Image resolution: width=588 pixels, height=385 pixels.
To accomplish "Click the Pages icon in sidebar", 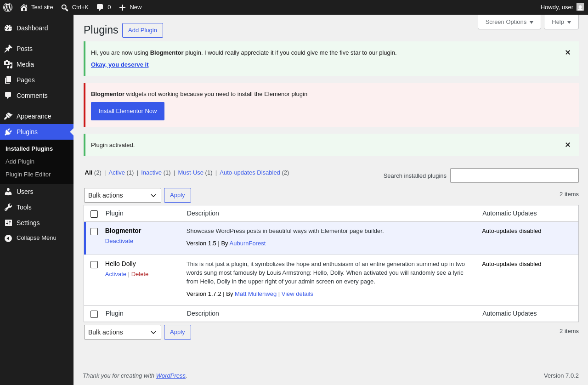I will [x=8, y=80].
